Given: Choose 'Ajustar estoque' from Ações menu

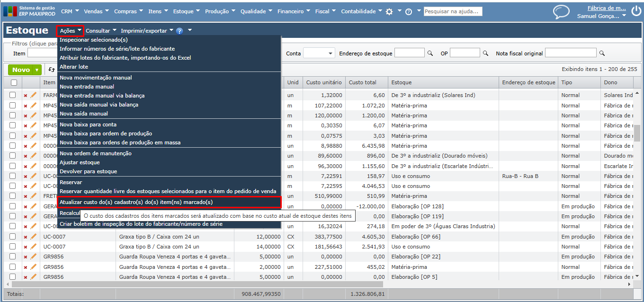Looking at the screenshot, I should (80, 162).
